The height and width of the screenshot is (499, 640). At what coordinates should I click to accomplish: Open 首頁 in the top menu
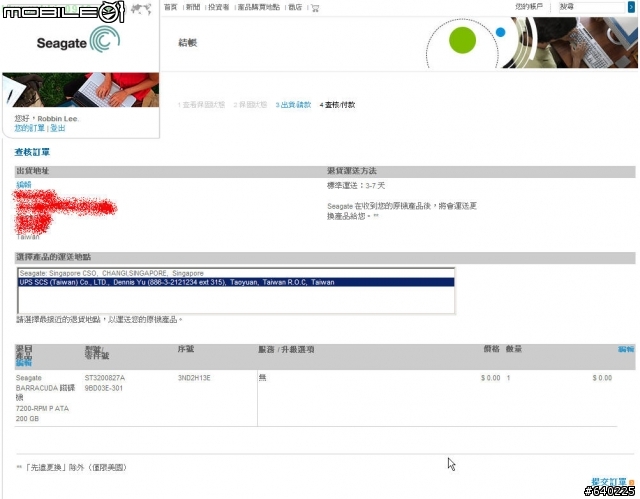[x=170, y=7]
